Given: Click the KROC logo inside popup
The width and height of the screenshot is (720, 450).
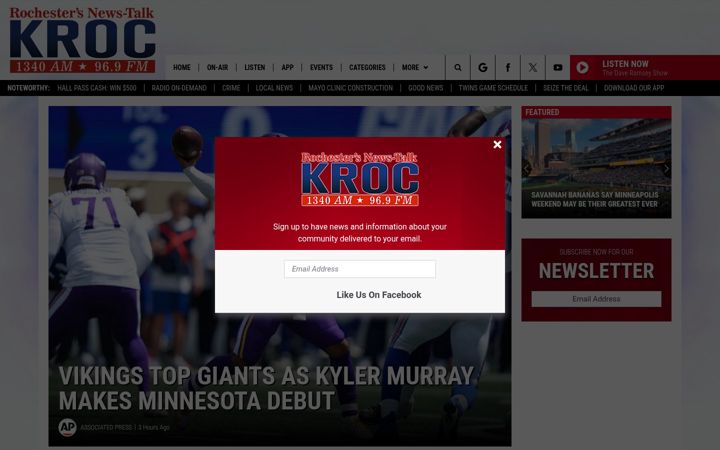Looking at the screenshot, I should (360, 179).
